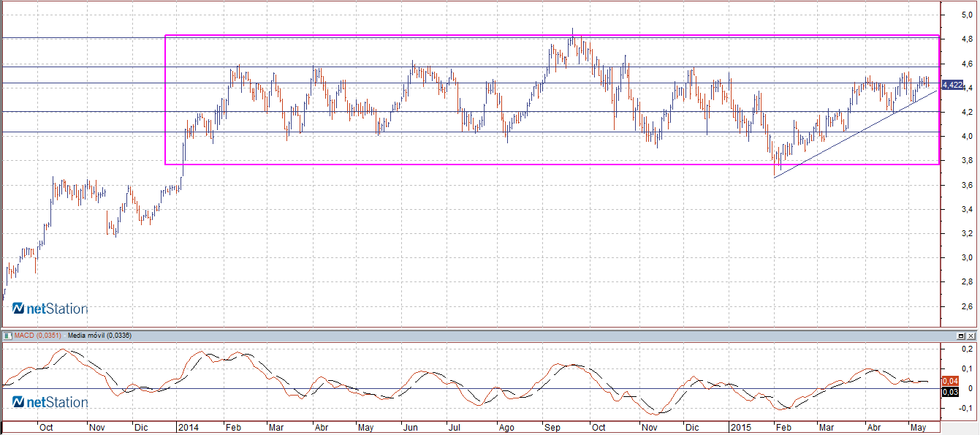Click the MACD indicator panel icon
980x435 pixels.
pos(7,336)
